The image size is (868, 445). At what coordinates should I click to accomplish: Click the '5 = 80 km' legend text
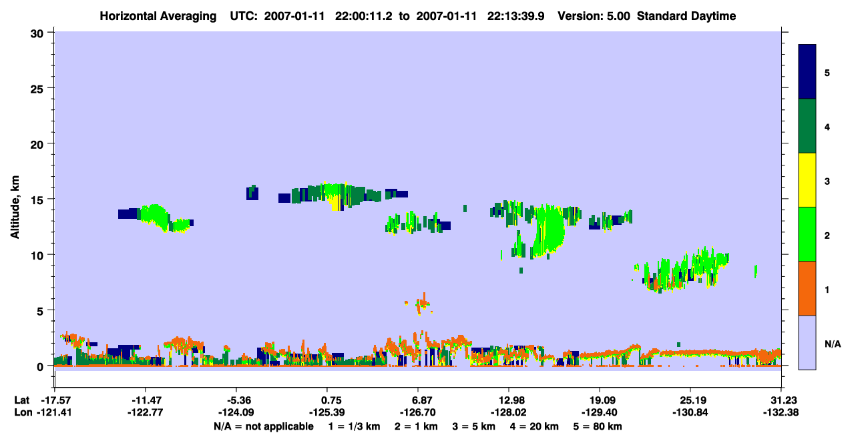(599, 426)
